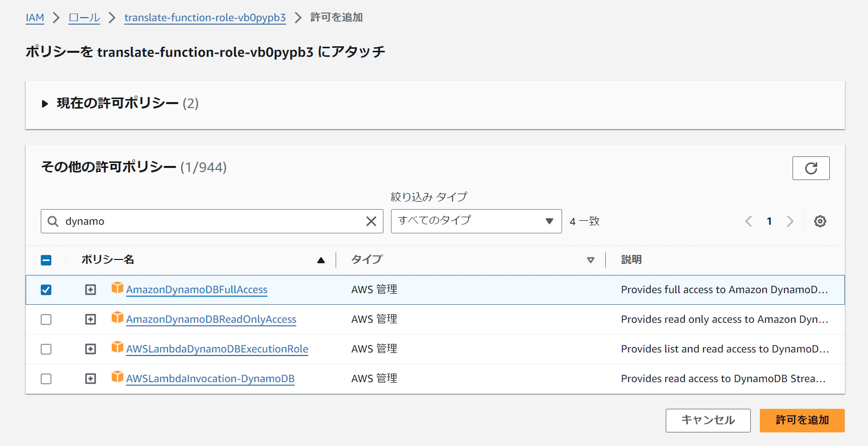Click 'Provides read access to DynamoDB Strea…' description
This screenshot has height=446, width=868.
pyautogui.click(x=723, y=379)
